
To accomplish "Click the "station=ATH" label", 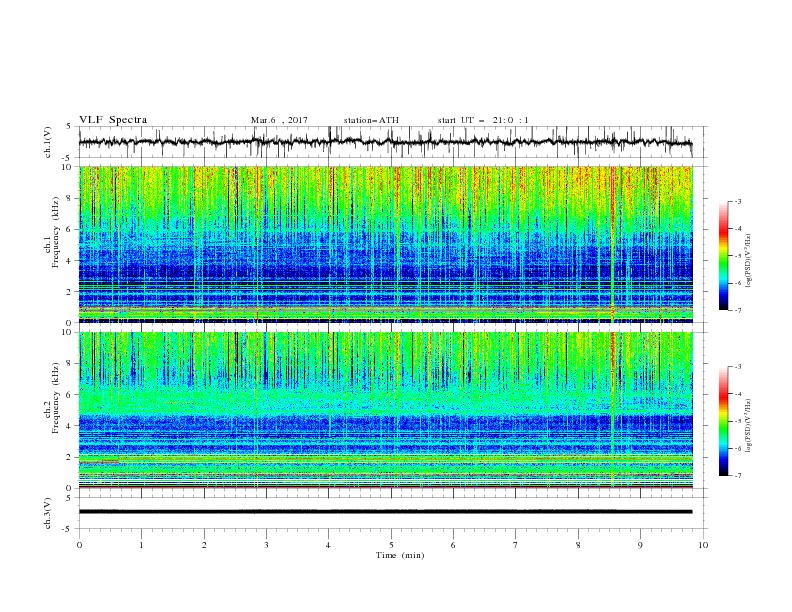I will coord(371,120).
